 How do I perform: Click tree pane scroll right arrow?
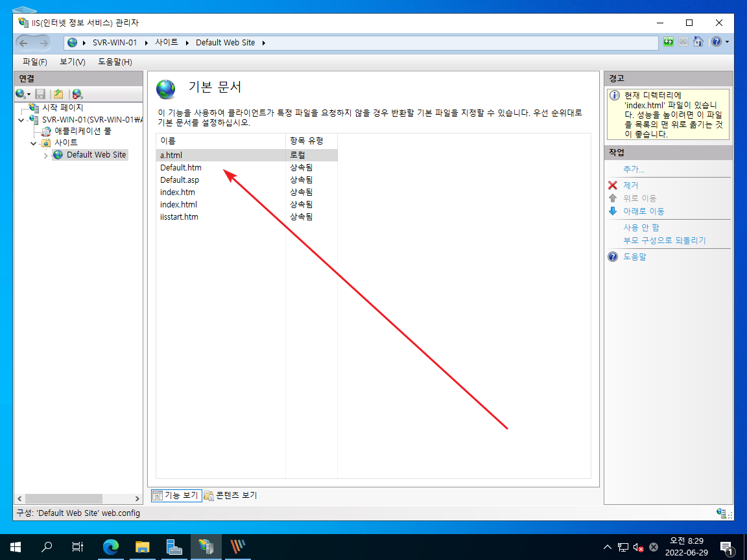[x=137, y=498]
